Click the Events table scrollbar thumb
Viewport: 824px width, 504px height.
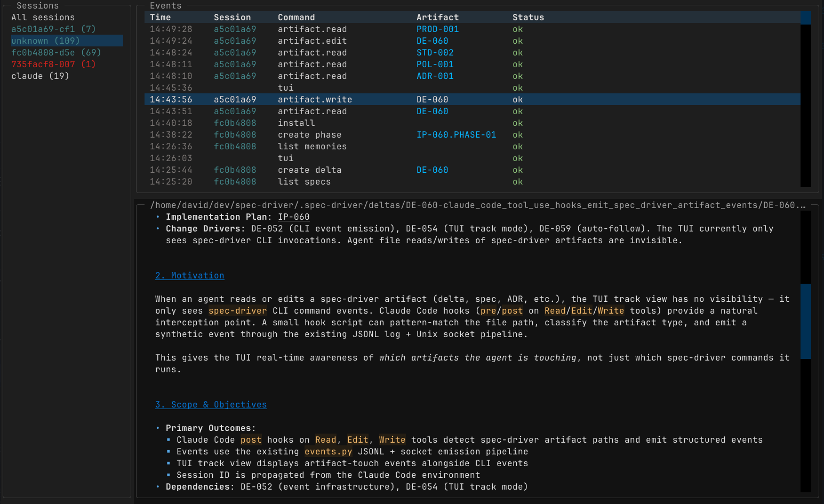805,18
